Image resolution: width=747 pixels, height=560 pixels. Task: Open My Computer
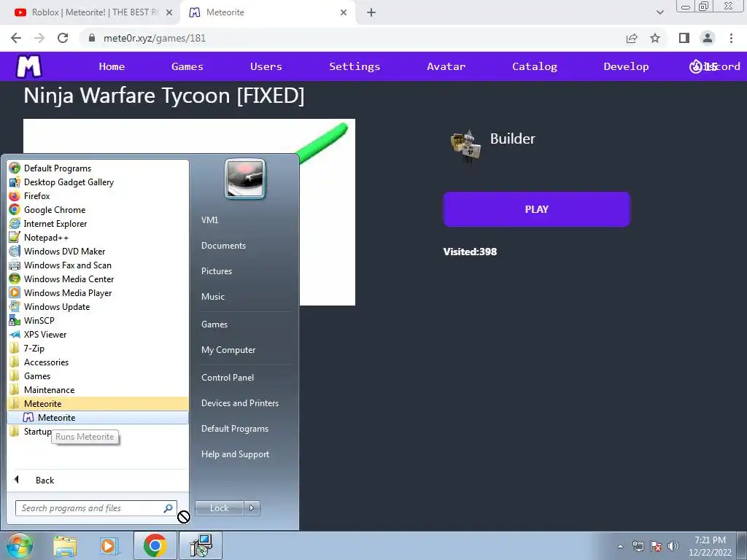(x=228, y=349)
